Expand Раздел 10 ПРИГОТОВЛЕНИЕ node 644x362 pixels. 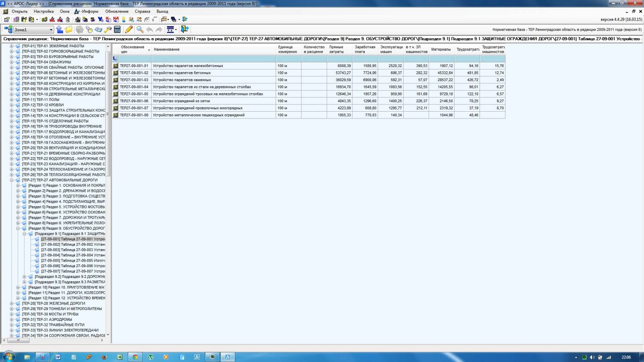[18, 288]
